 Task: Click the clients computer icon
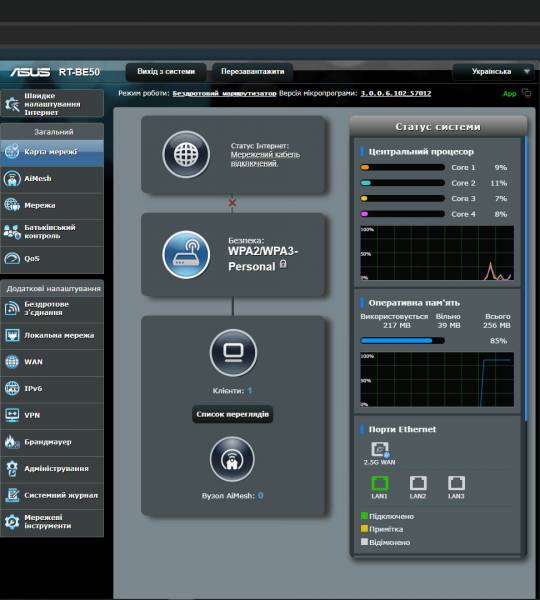click(x=233, y=352)
